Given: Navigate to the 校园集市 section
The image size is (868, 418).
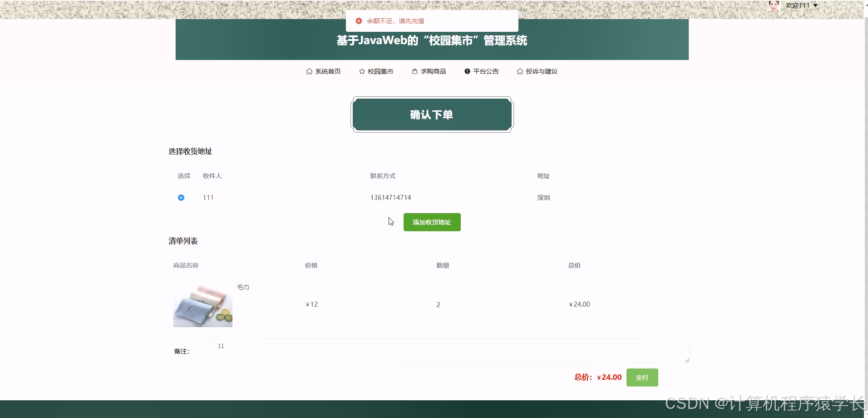Looking at the screenshot, I should pos(380,71).
